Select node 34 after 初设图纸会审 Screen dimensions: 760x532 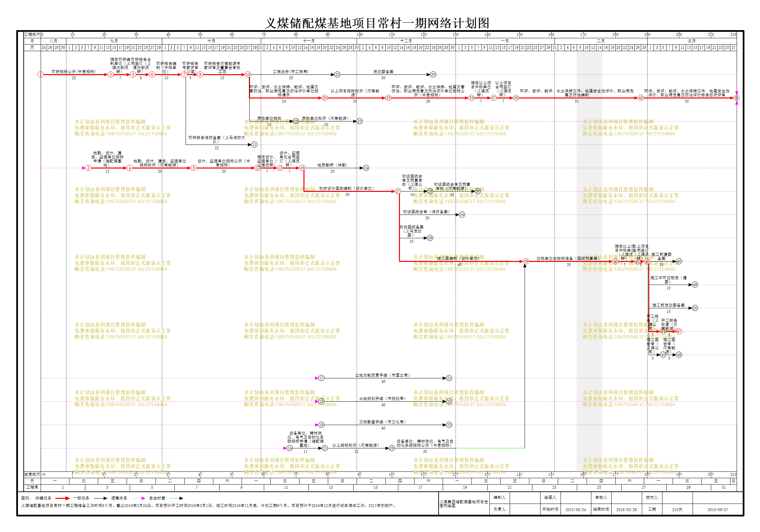click(462, 215)
